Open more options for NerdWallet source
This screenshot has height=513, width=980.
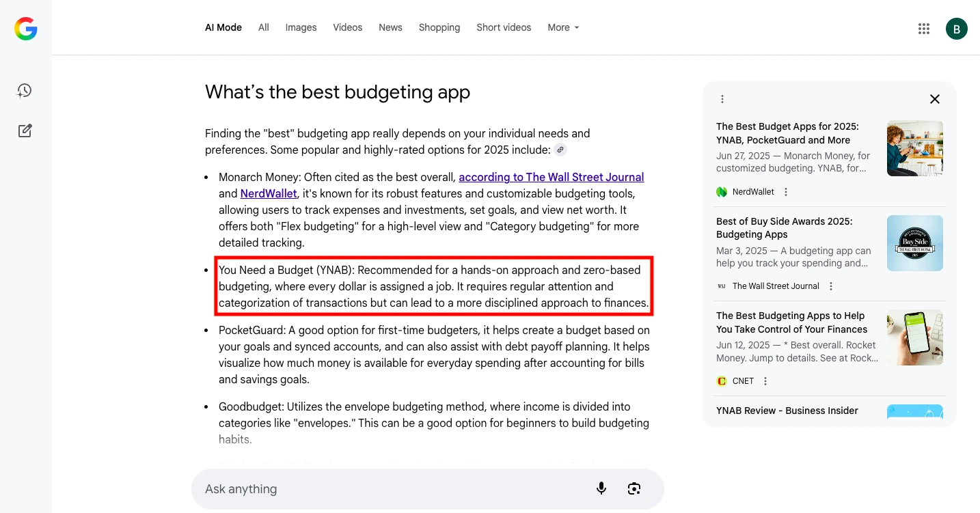pyautogui.click(x=786, y=192)
